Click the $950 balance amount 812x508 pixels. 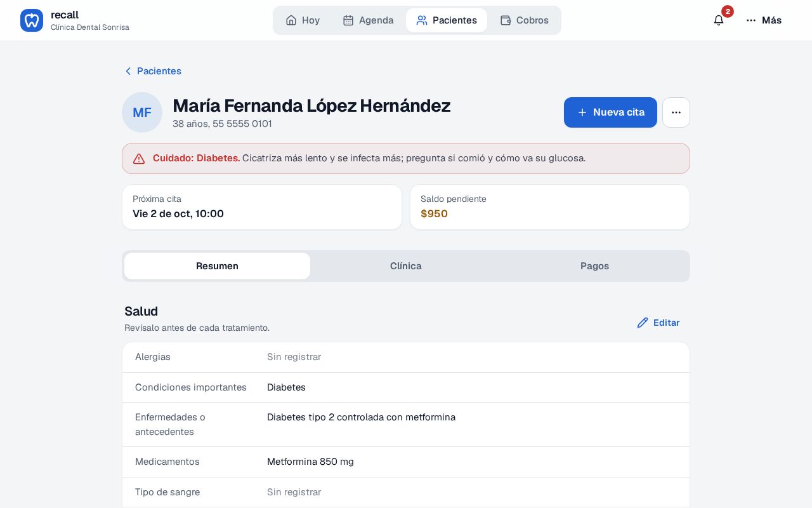tap(434, 214)
